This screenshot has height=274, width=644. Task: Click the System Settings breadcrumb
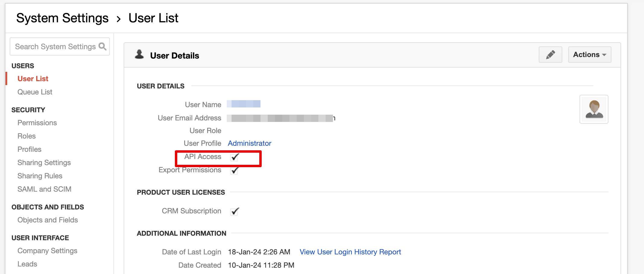point(62,18)
